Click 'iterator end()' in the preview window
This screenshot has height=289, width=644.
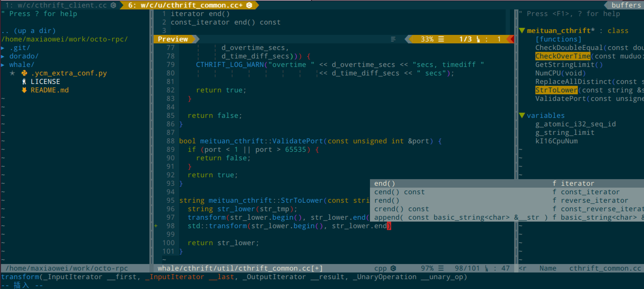(200, 13)
